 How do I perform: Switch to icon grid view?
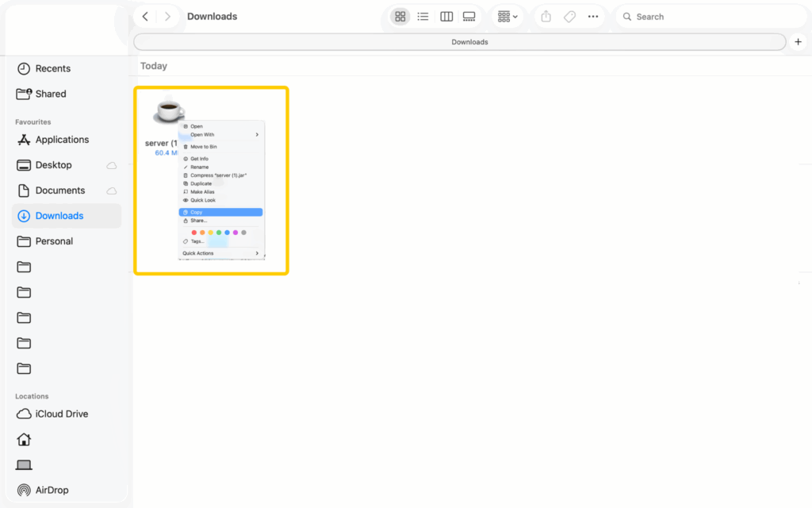(x=400, y=17)
